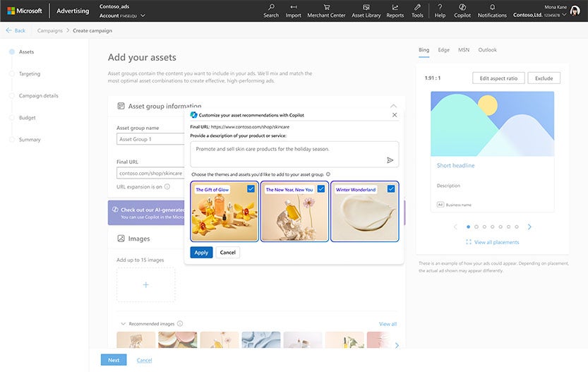Click the Import icon
The image size is (588, 372).
[x=293, y=10]
